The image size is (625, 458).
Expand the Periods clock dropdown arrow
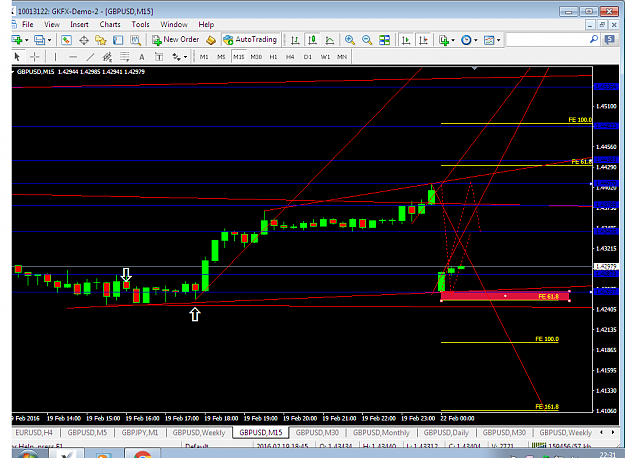click(476, 40)
